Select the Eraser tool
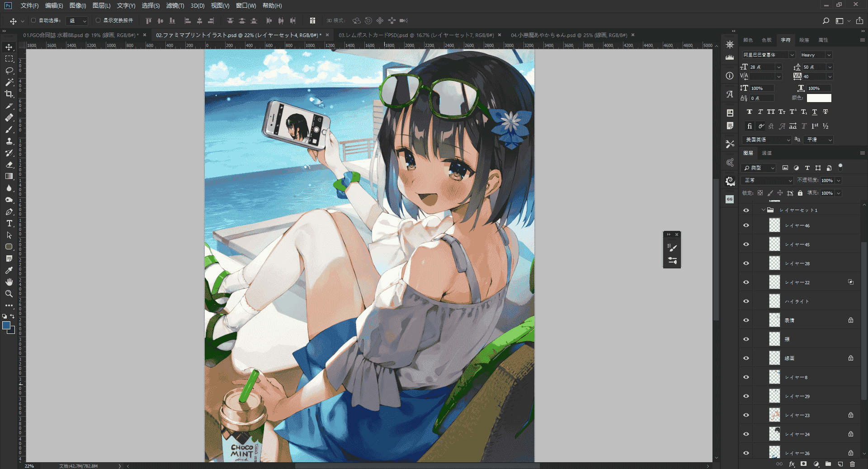Screen dimensions: 868x469 [x=9, y=164]
